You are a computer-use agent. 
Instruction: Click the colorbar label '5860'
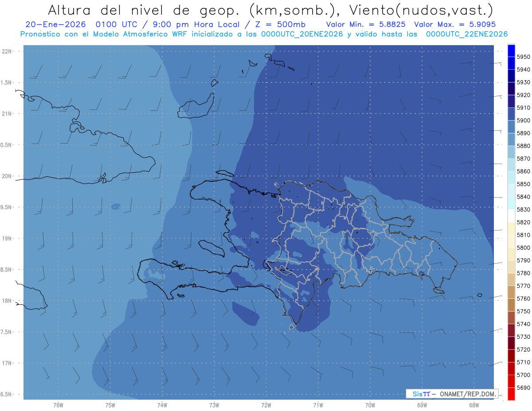pyautogui.click(x=523, y=171)
